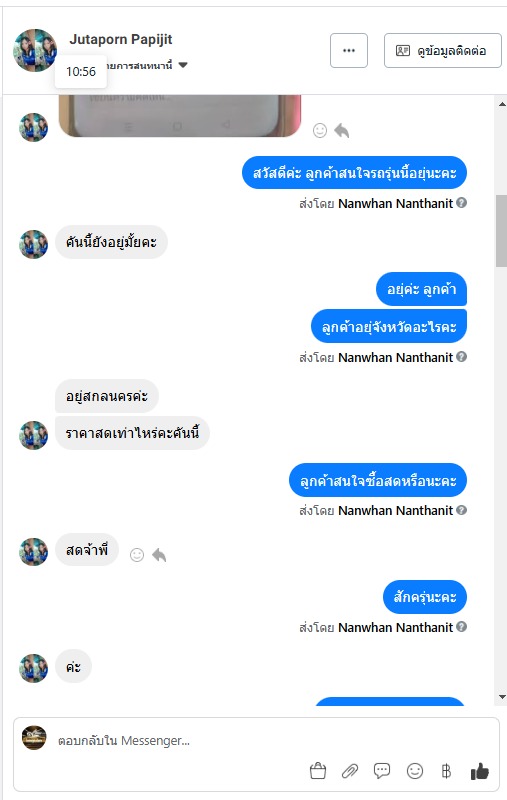507x800 pixels.
Task: Reply to the image message via arrow
Action: 342,131
